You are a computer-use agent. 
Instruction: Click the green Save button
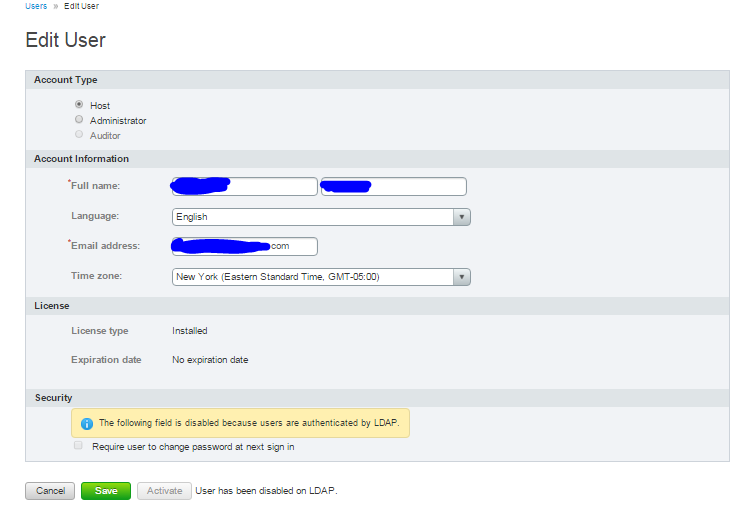(106, 491)
